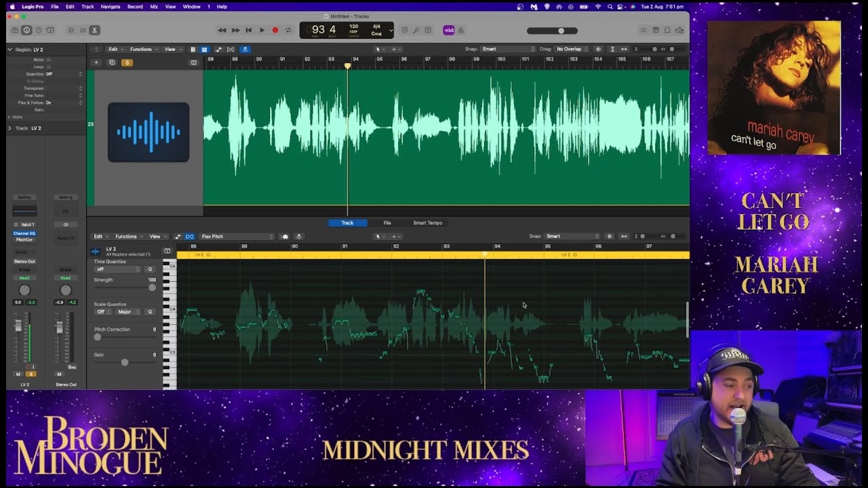868x488 pixels.
Task: Click the Rewind transport button
Action: [222, 30]
